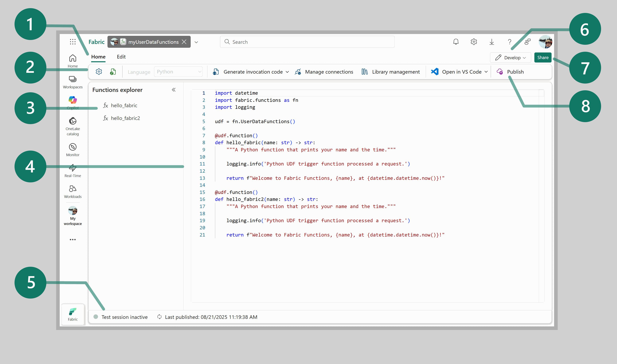Viewport: 617px width, 364px height.
Task: Click the help question mark icon
Action: tap(510, 42)
